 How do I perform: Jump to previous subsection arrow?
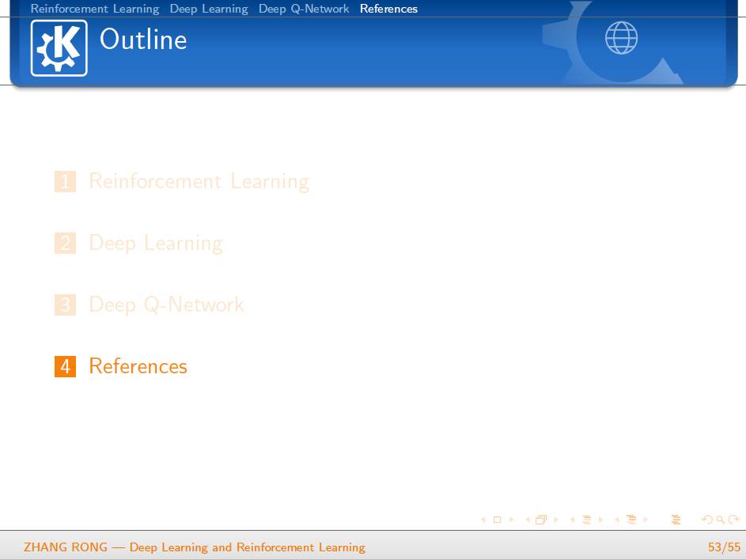click(572, 520)
